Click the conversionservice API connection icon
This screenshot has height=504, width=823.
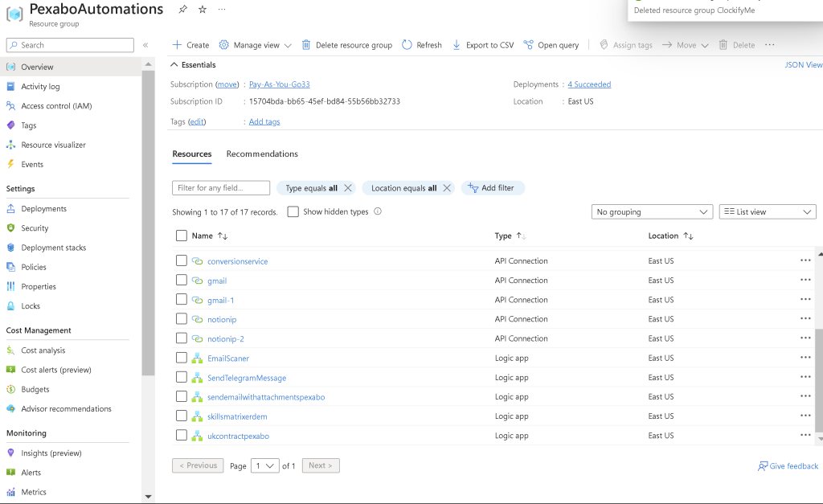(198, 261)
